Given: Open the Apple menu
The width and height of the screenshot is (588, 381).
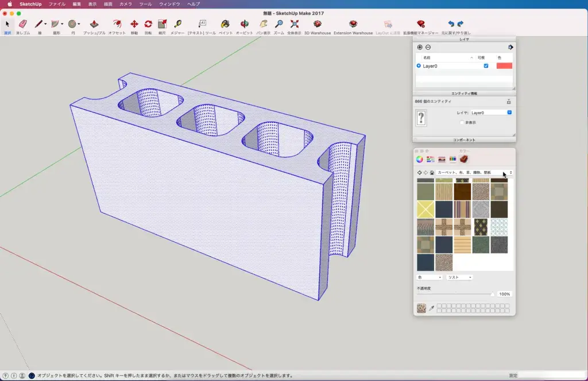Looking at the screenshot, I should coord(9,4).
